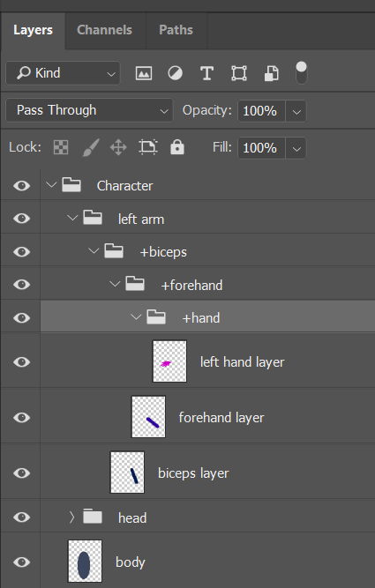The width and height of the screenshot is (375, 588).
Task: Filter for type layers icon
Action: (x=206, y=73)
